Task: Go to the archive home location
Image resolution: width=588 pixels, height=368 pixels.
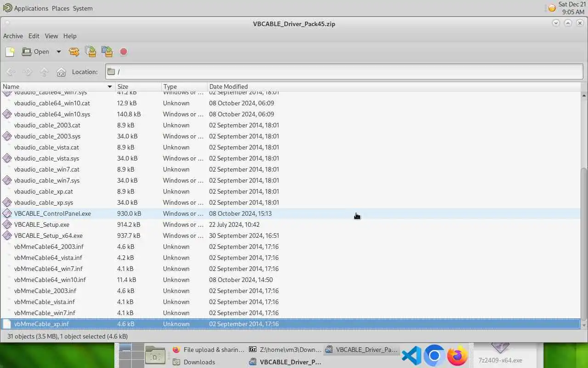Action: (x=61, y=72)
